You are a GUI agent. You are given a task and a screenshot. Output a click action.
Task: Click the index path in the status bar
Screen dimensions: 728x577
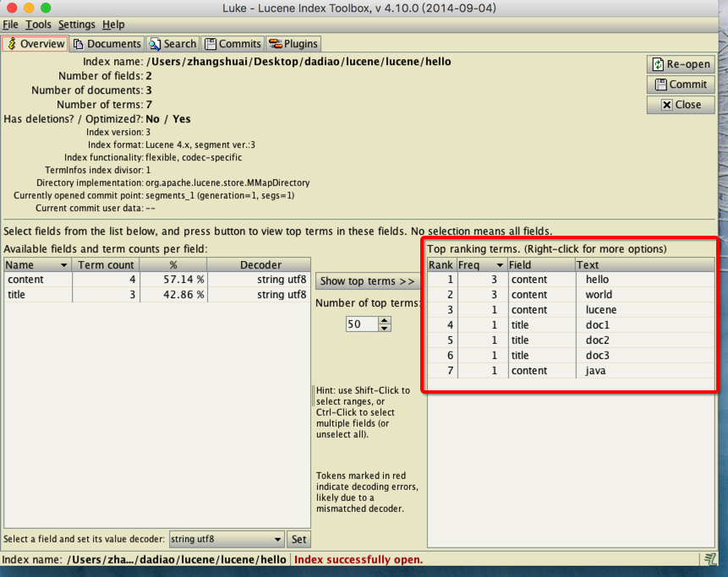[x=177, y=559]
